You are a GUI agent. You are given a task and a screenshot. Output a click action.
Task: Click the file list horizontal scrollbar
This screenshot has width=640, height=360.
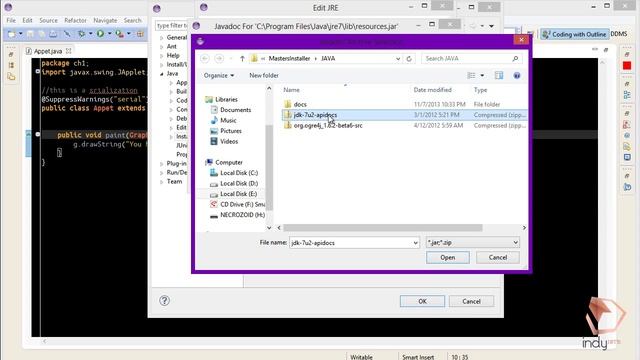pyautogui.click(x=383, y=228)
